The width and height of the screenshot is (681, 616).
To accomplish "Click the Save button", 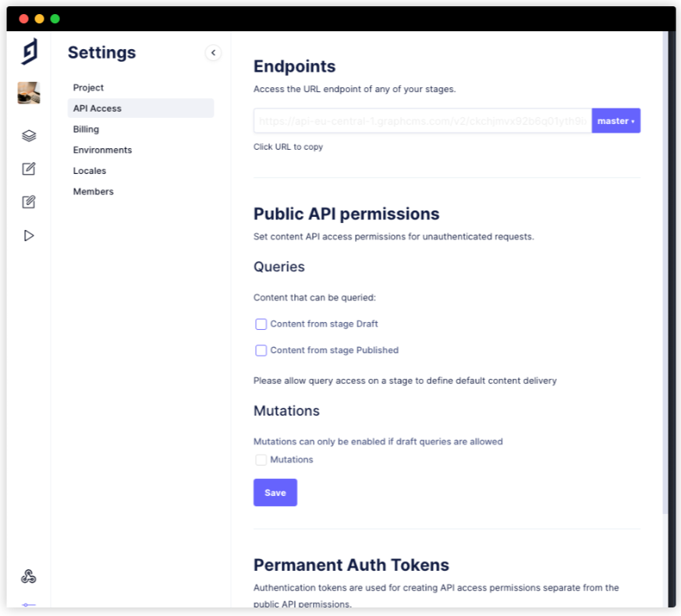I will click(275, 492).
